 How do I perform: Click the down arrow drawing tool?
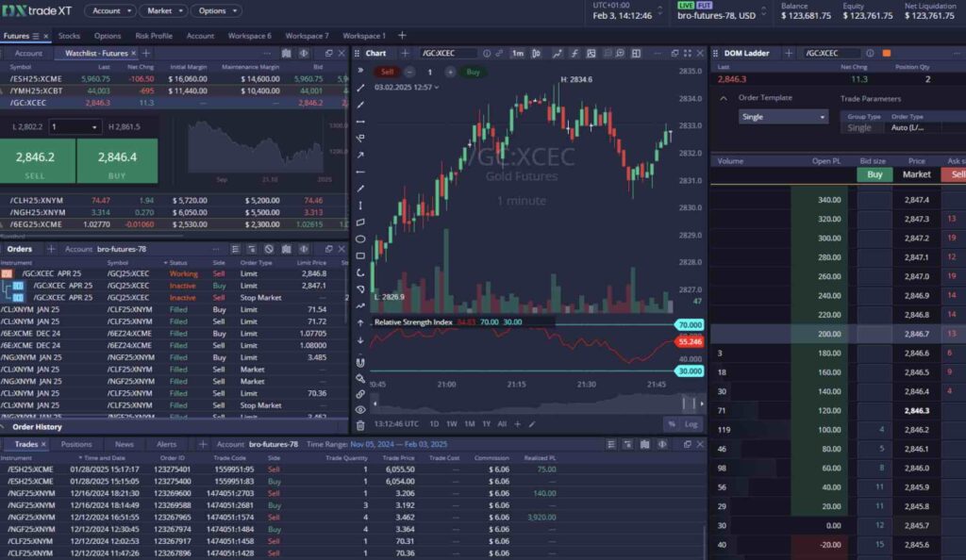pyautogui.click(x=360, y=340)
